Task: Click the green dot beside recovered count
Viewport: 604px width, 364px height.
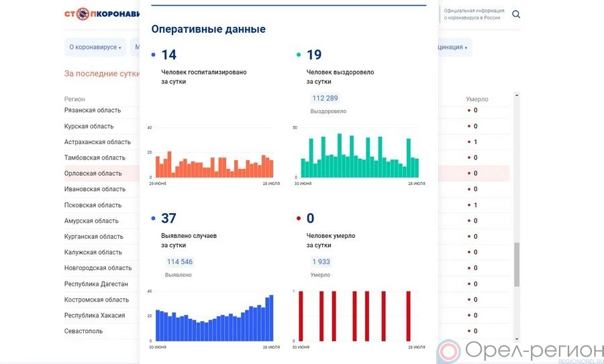Action: coord(299,55)
